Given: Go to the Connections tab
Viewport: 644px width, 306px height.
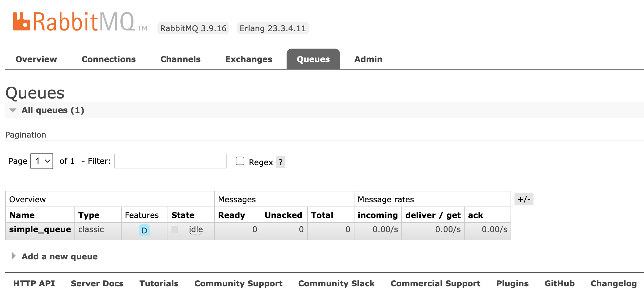Looking at the screenshot, I should 109,59.
